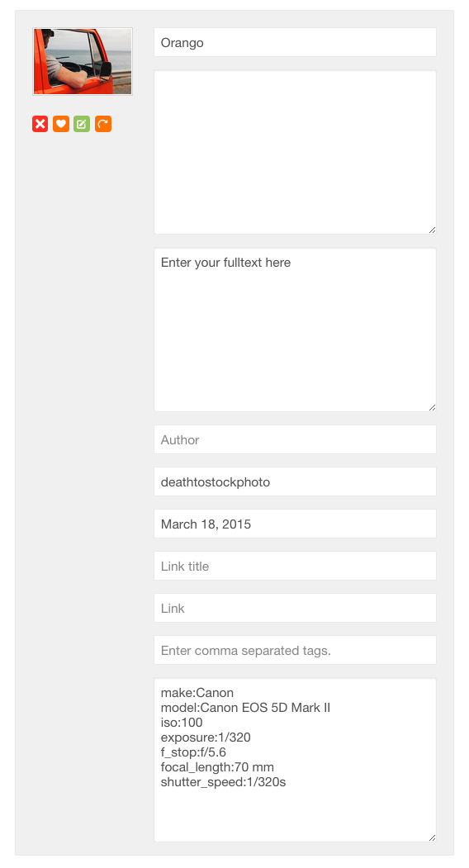Click the shutter_speed:1/320s line in metadata box

(x=223, y=782)
